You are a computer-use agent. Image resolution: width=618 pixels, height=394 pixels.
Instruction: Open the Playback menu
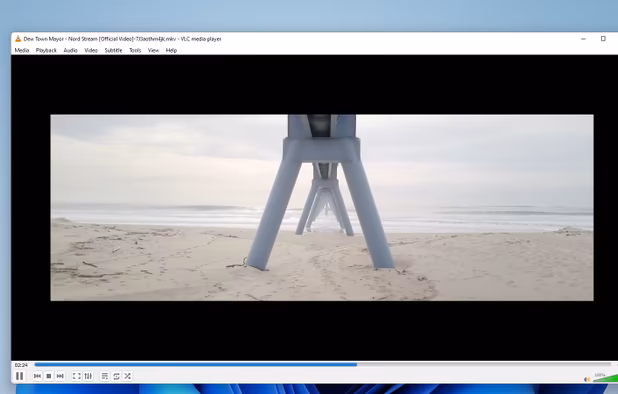[x=46, y=50]
